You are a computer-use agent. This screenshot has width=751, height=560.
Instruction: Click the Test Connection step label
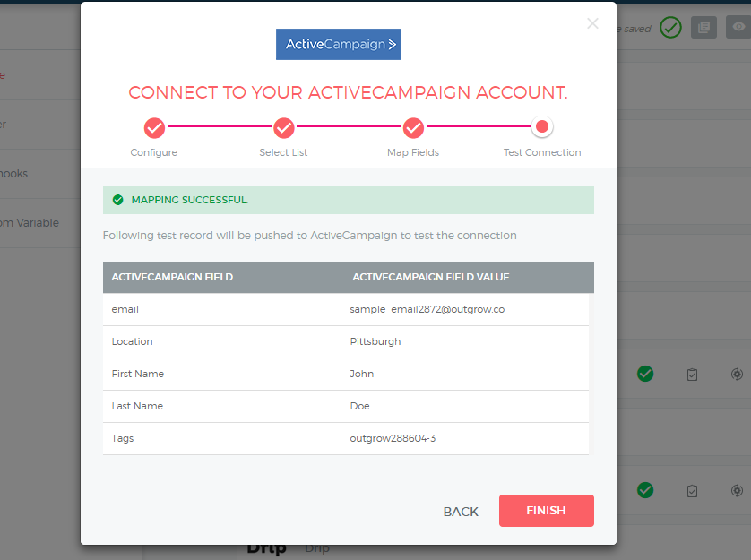(542, 152)
